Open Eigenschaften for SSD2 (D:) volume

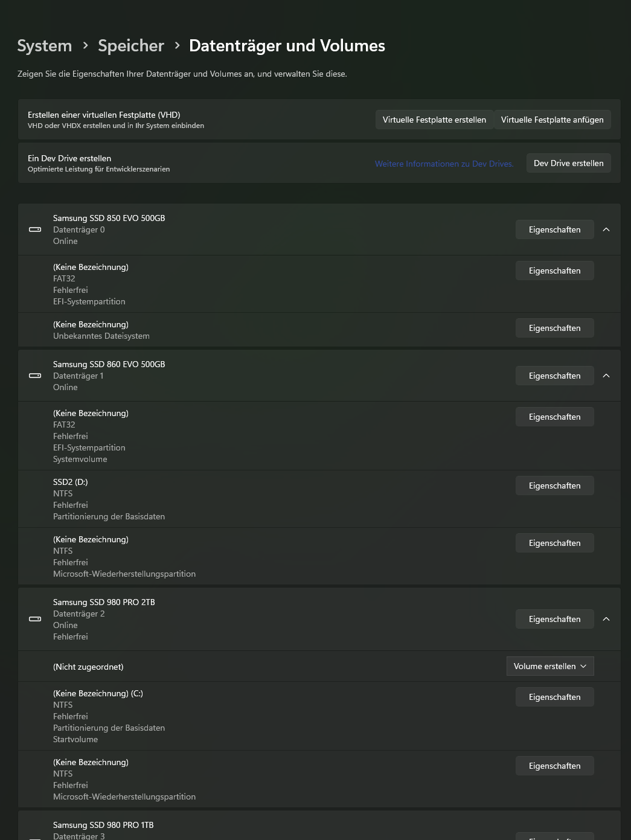pos(554,486)
